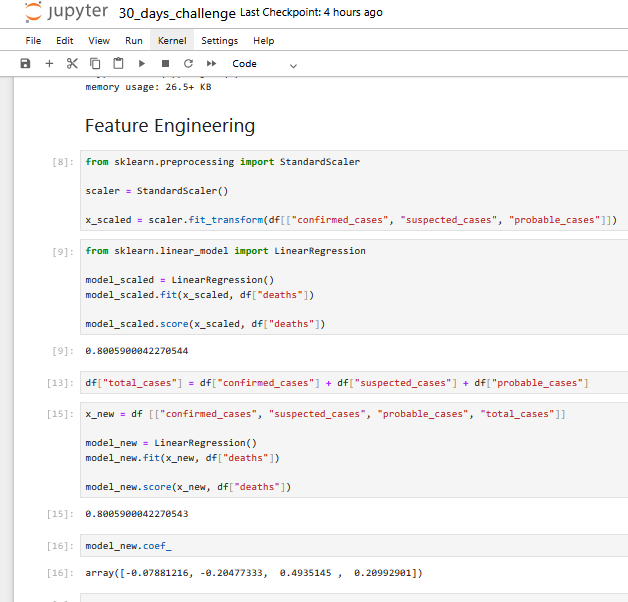Open the File menu
The width and height of the screenshot is (628, 602).
pos(33,41)
